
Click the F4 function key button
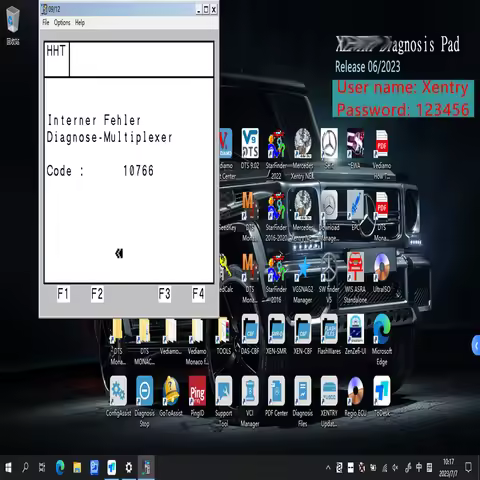pos(198,294)
